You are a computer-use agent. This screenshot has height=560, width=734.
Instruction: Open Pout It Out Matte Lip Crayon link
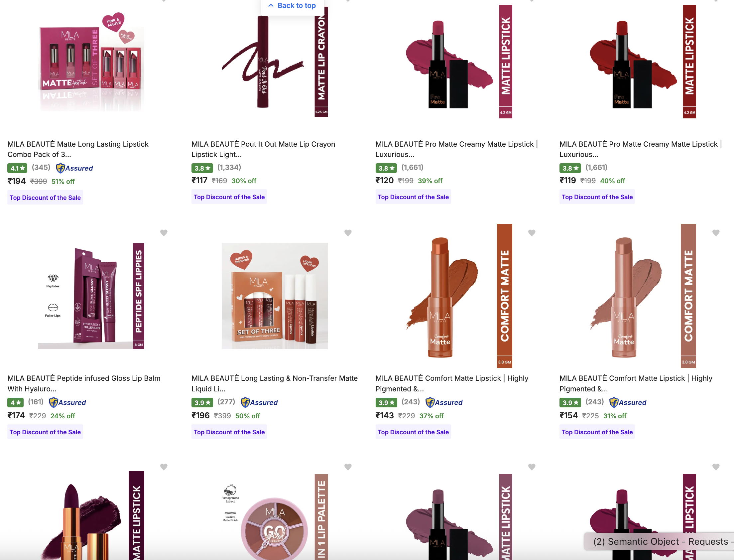[x=263, y=149]
